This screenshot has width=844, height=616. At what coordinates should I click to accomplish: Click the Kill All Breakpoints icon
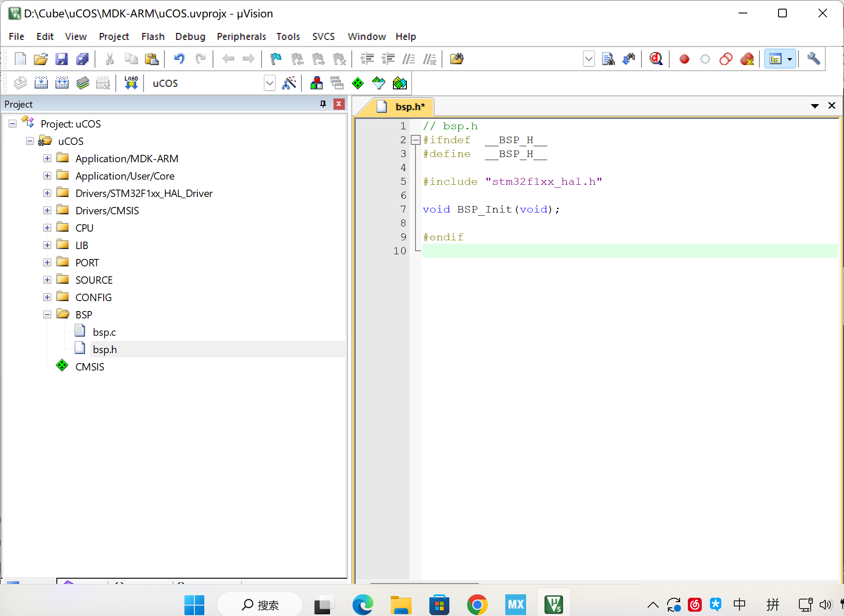point(747,59)
